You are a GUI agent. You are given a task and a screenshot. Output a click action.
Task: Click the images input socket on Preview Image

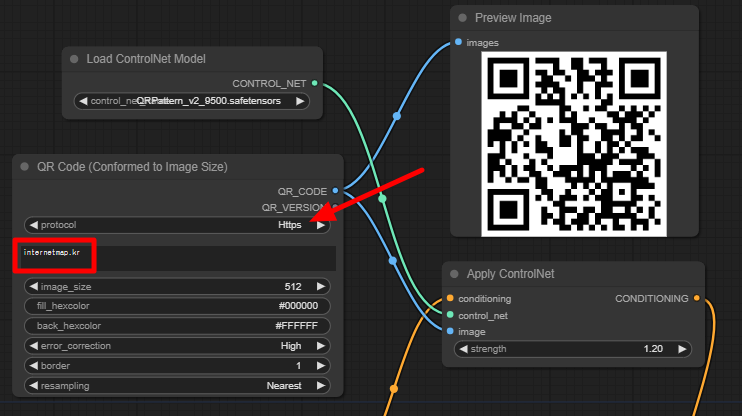[x=458, y=42]
